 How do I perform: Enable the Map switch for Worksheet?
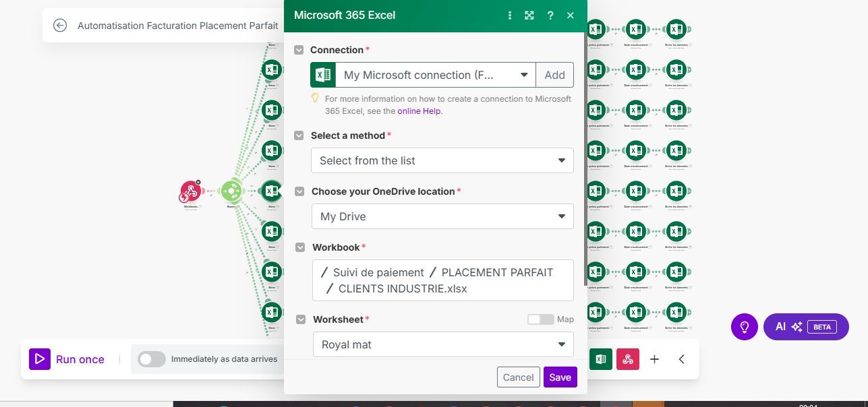[540, 319]
